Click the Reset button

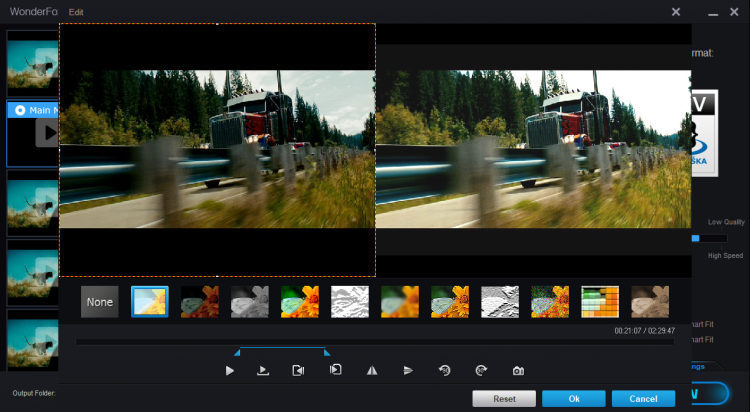[x=505, y=398]
